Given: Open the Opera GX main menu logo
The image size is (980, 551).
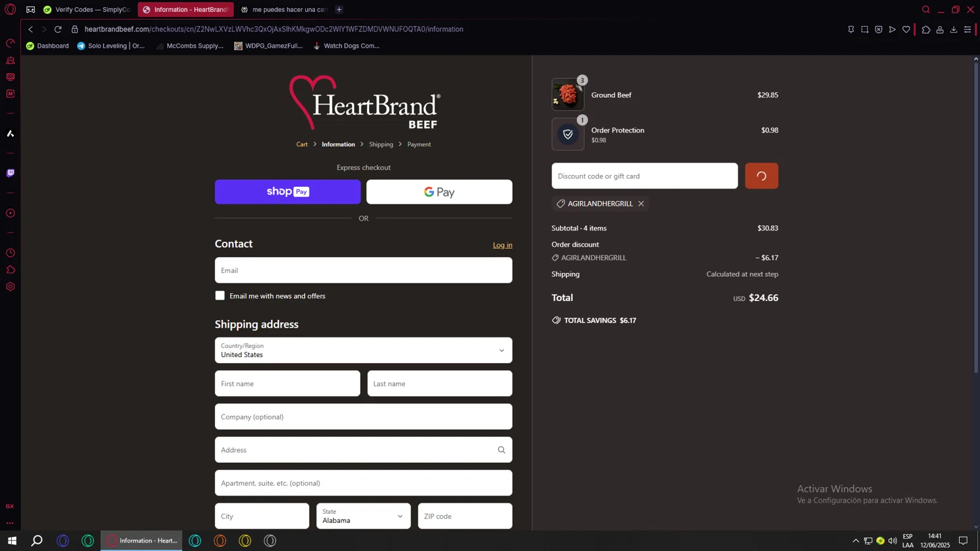Looking at the screenshot, I should [10, 9].
